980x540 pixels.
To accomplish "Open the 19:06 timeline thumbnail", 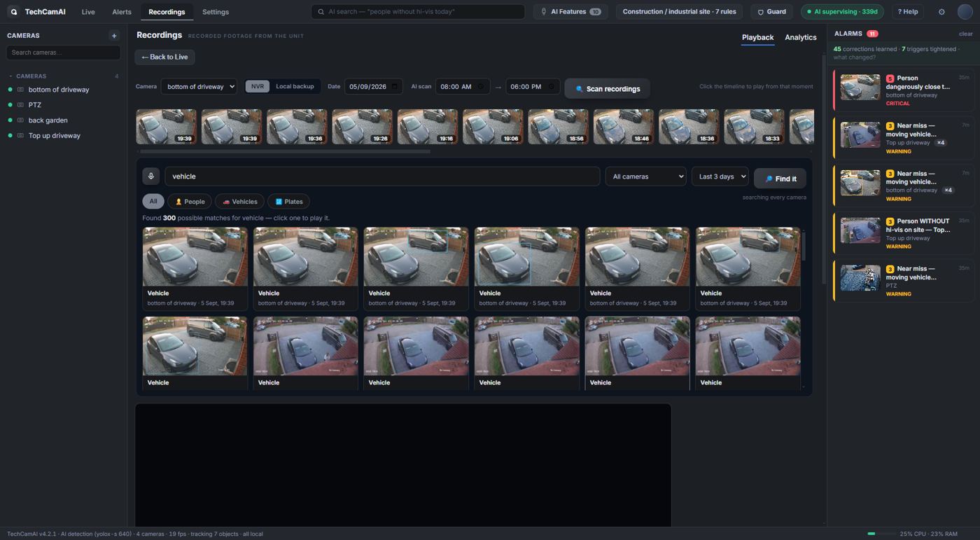I will tap(493, 127).
